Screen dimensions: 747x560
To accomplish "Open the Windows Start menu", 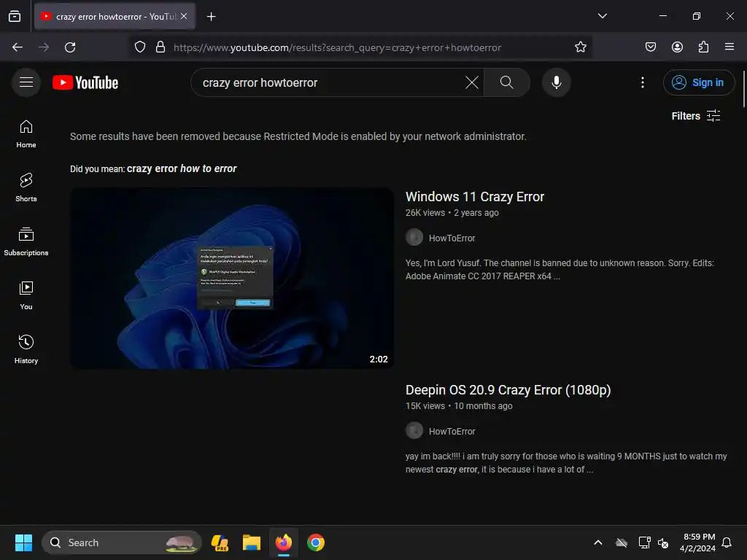I will coord(23,542).
